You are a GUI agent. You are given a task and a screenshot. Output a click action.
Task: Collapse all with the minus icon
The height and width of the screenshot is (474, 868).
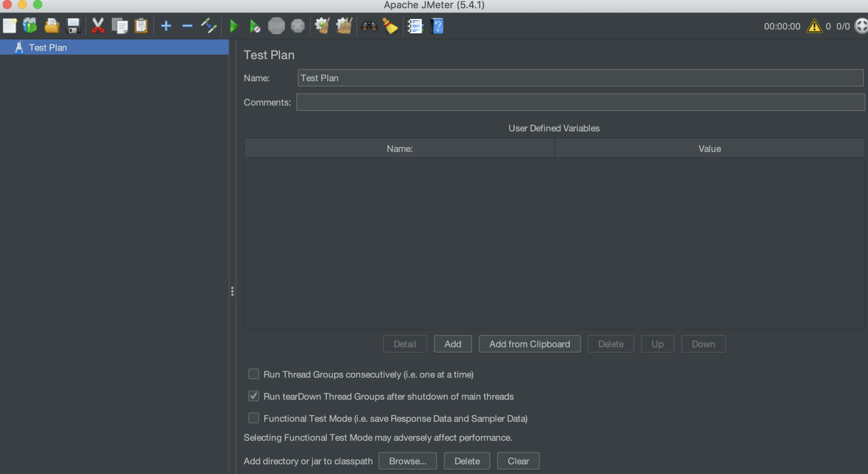tap(187, 26)
